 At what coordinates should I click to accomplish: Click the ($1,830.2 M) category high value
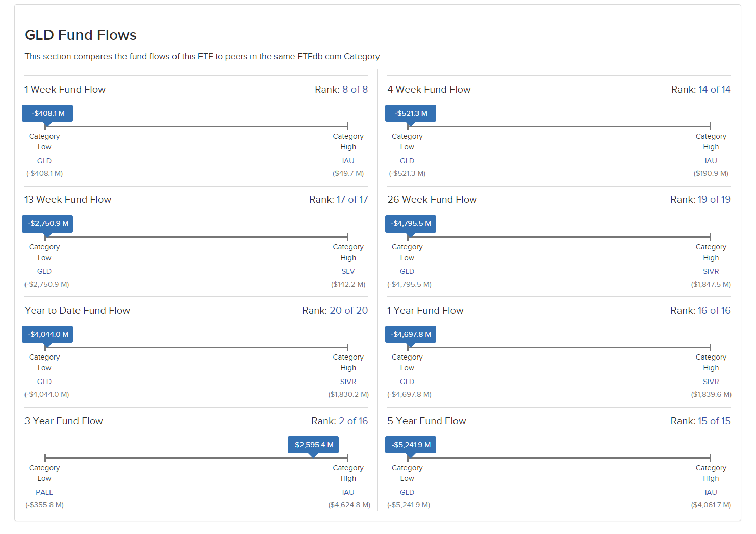pos(348,394)
